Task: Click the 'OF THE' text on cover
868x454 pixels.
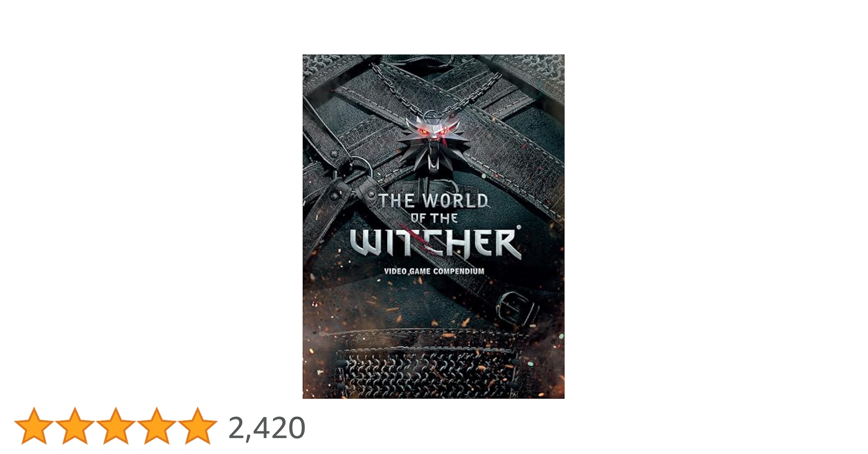Action: tap(434, 218)
